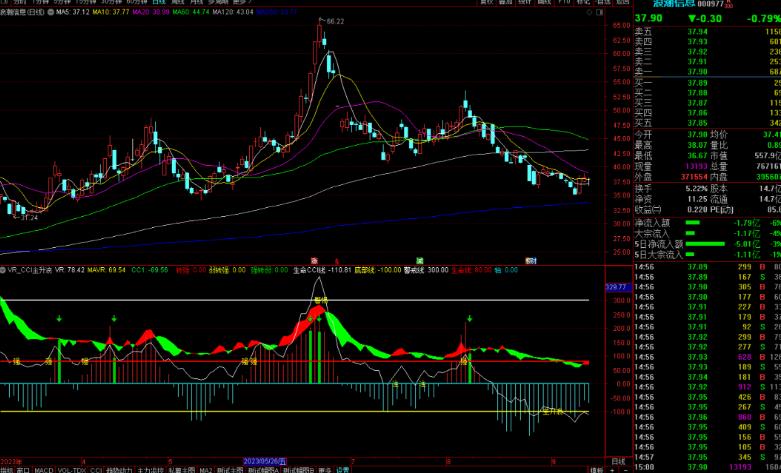Select the MACD indicator tab
This screenshot has width=781, height=473.
[44, 470]
